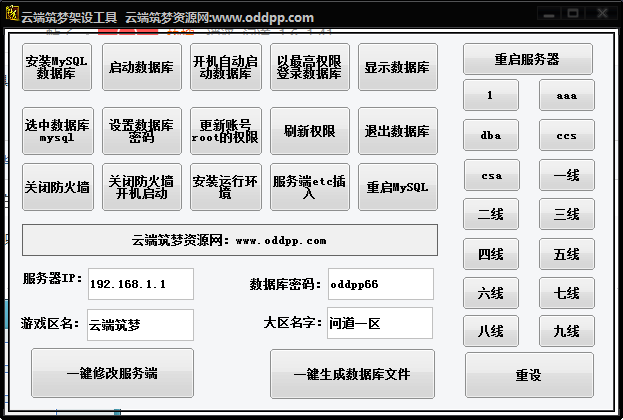Focus the 数据库密码 input field

point(381,284)
